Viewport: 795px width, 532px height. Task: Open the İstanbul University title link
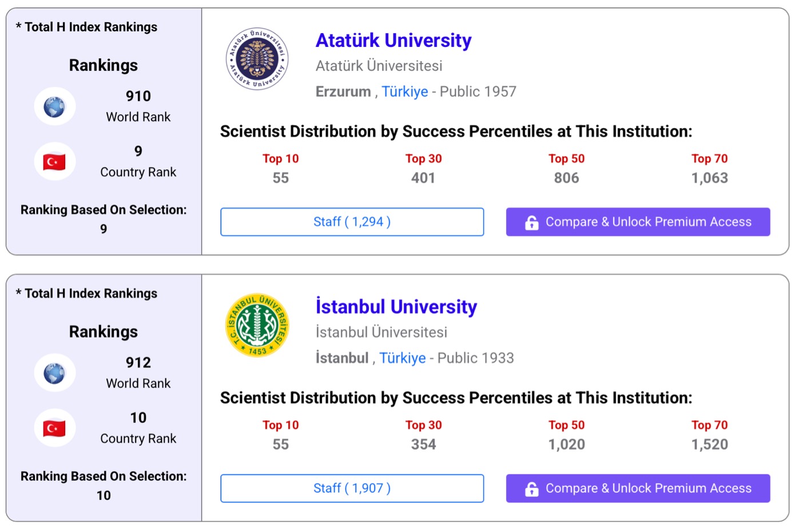(396, 307)
